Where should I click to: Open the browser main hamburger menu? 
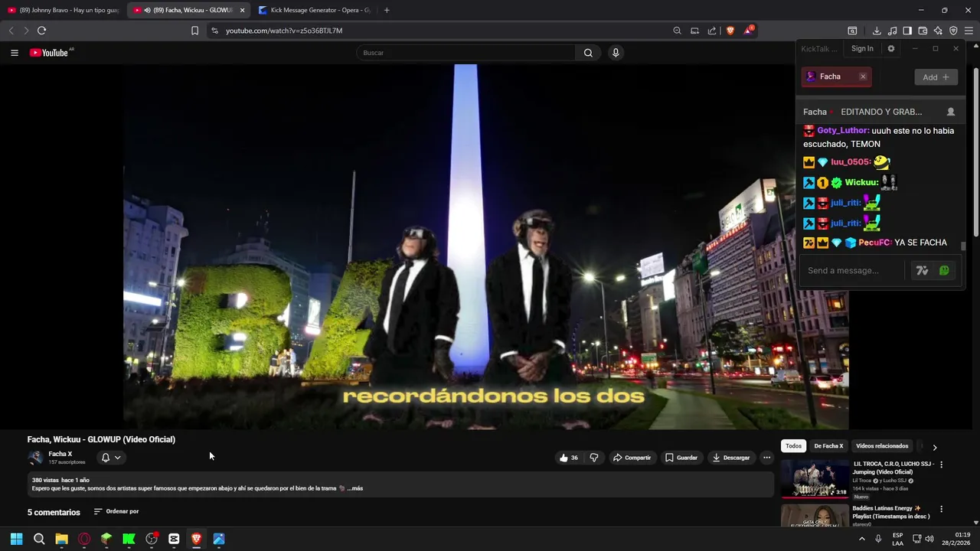tap(969, 31)
